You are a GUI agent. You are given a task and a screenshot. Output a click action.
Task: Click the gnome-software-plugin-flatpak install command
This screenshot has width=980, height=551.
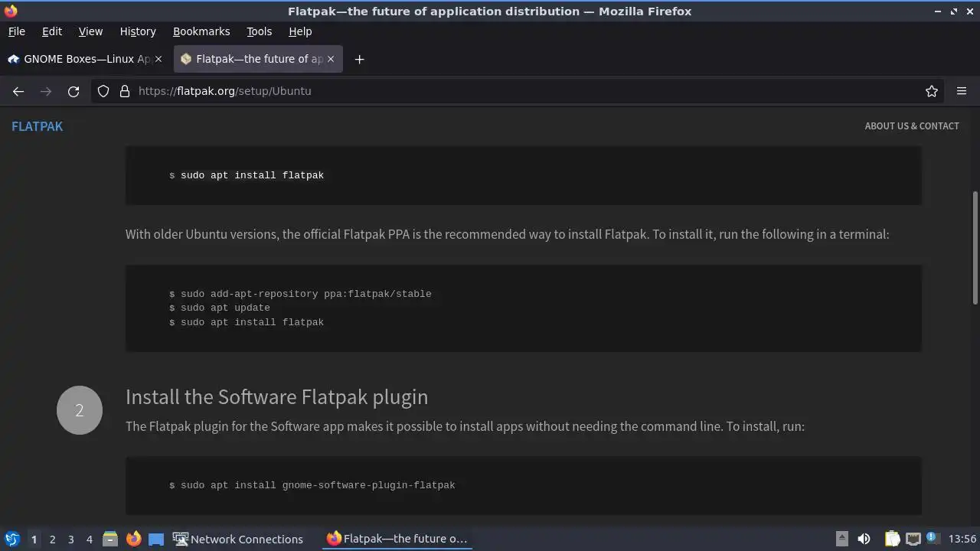[312, 485]
